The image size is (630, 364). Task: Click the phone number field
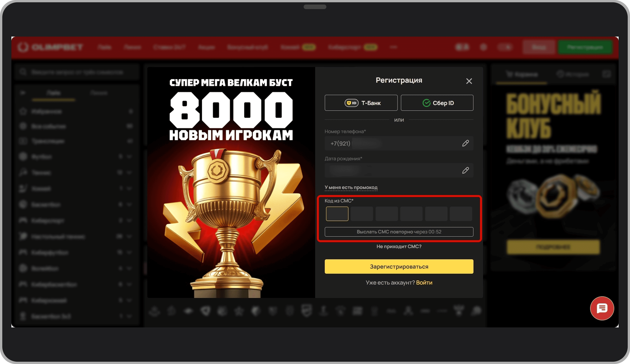coord(399,143)
